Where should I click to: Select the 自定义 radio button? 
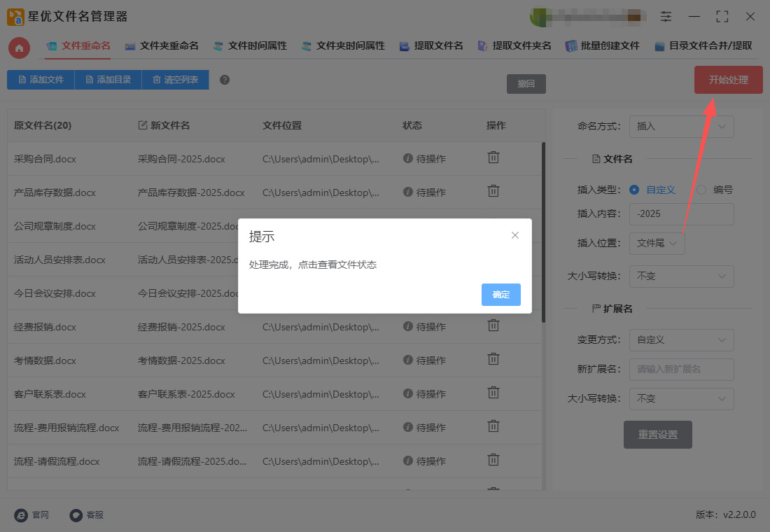point(634,190)
